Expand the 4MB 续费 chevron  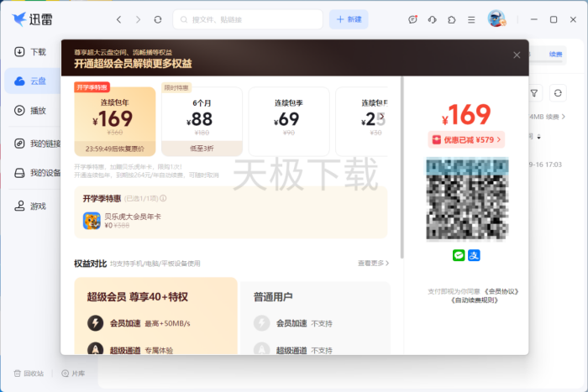point(564,117)
